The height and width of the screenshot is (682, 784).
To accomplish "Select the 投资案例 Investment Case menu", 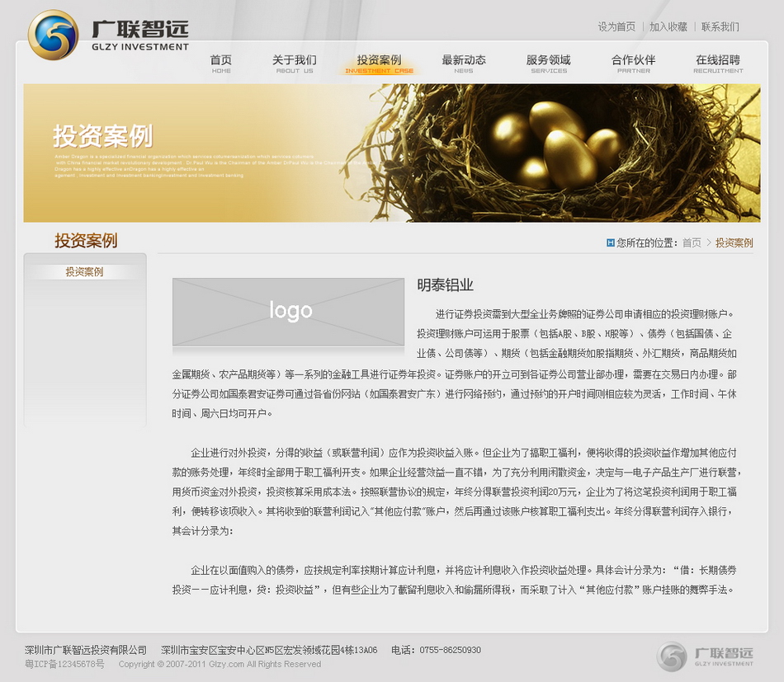I will click(x=379, y=64).
